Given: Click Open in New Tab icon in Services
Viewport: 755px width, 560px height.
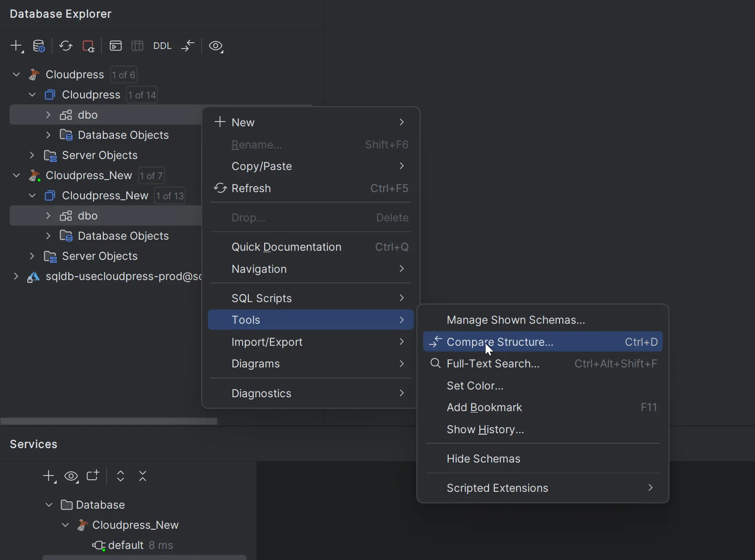Looking at the screenshot, I should (x=93, y=476).
